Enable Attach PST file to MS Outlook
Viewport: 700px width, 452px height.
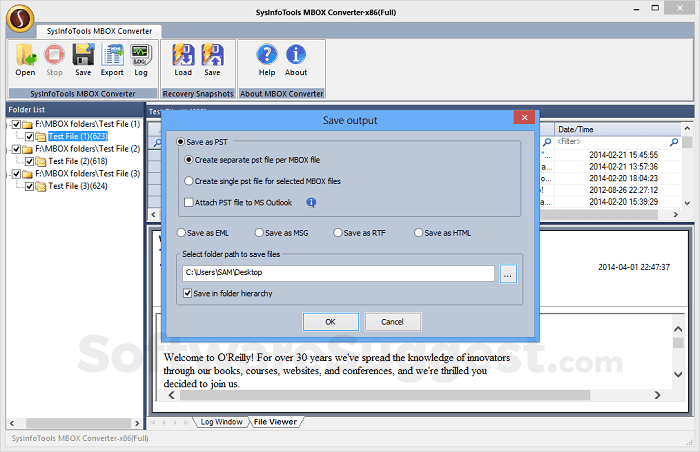coord(189,202)
